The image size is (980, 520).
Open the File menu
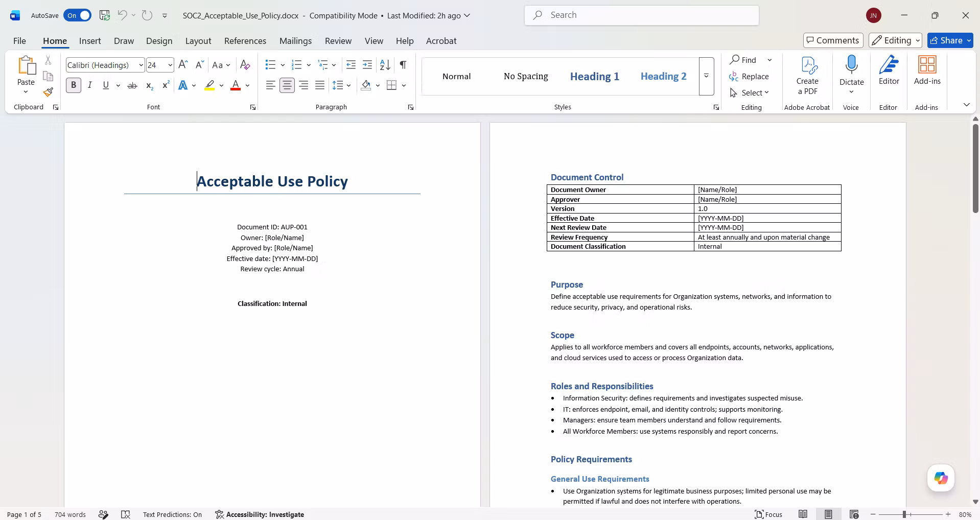point(19,41)
